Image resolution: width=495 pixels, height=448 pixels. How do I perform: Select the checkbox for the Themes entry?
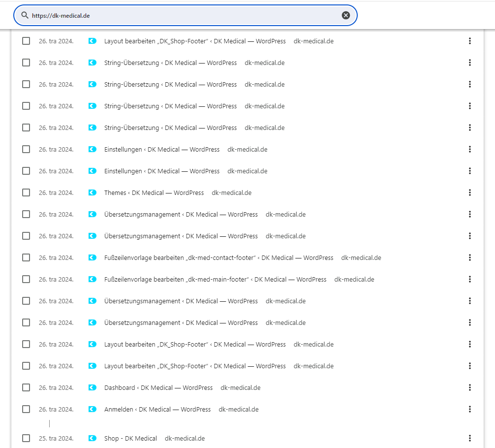(26, 192)
